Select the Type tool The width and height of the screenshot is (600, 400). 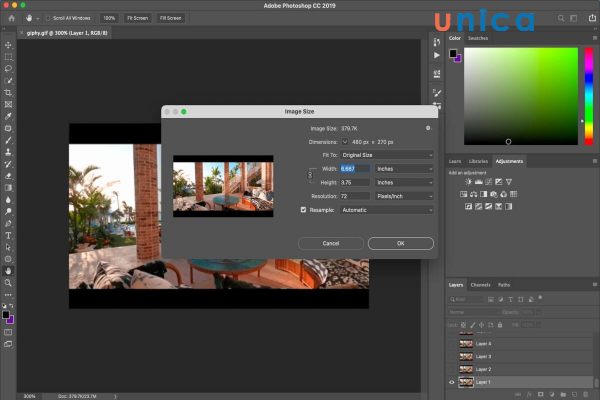(x=9, y=234)
